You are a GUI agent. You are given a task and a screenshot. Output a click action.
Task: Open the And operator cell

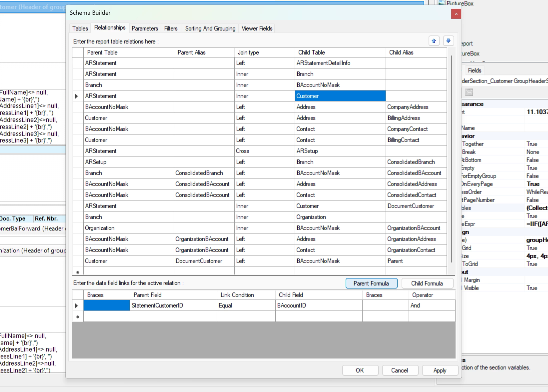(x=432, y=305)
